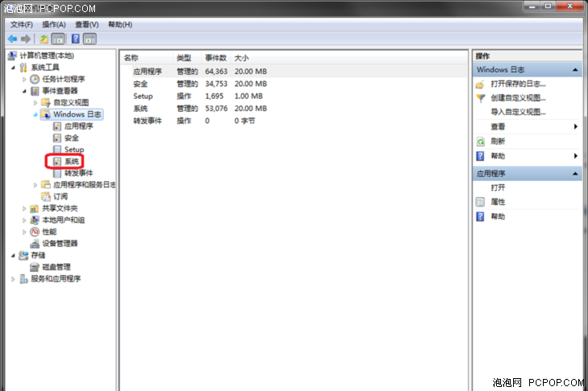
Task: Expand the 任务计划程序 tree node
Action: tap(24, 80)
